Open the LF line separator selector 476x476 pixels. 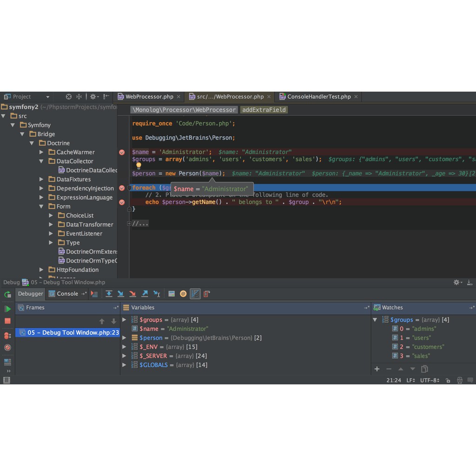[410, 380]
